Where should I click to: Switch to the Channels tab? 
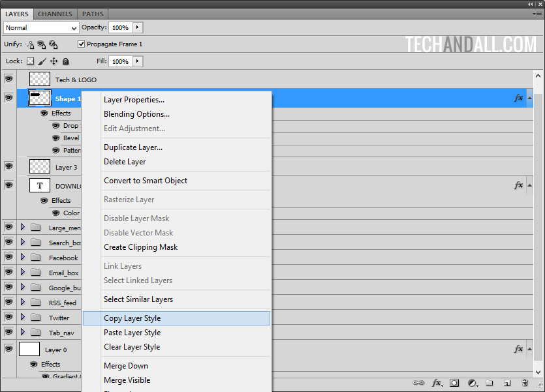coord(55,14)
